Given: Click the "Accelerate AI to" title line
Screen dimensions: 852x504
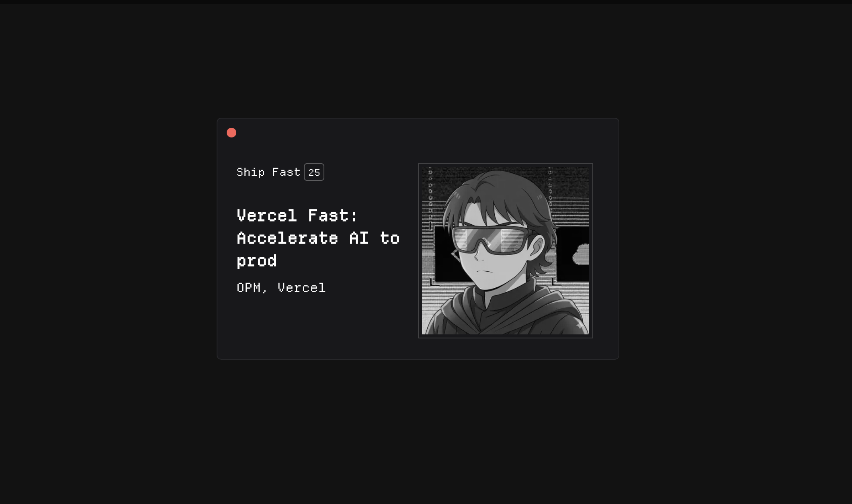Looking at the screenshot, I should (318, 238).
